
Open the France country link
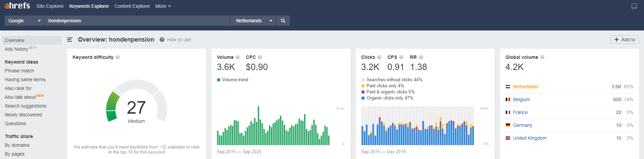[520, 112]
